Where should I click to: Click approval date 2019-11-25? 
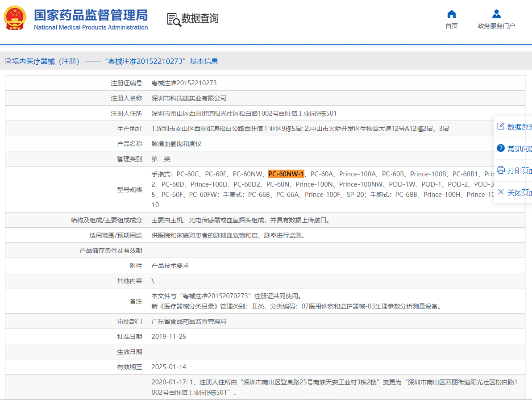[x=169, y=337]
